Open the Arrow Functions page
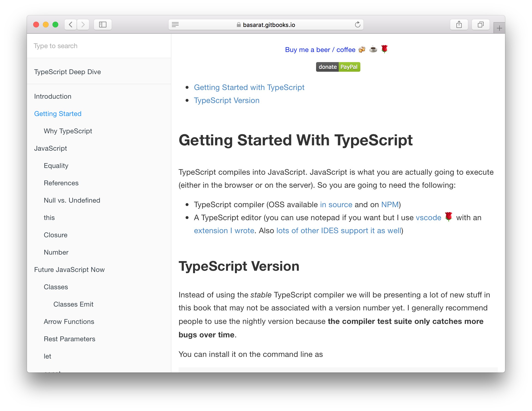Viewport: 532px width, 411px height. [69, 322]
